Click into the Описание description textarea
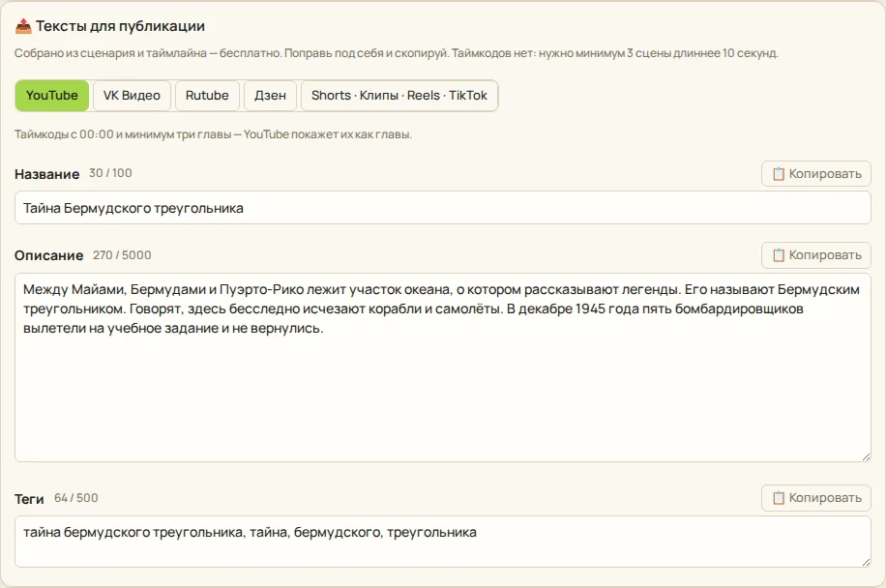Screen dimensions: 886x588 [x=442, y=367]
